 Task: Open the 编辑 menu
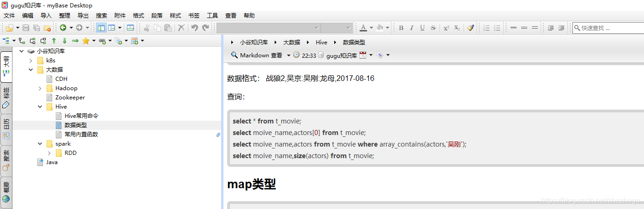tap(28, 15)
